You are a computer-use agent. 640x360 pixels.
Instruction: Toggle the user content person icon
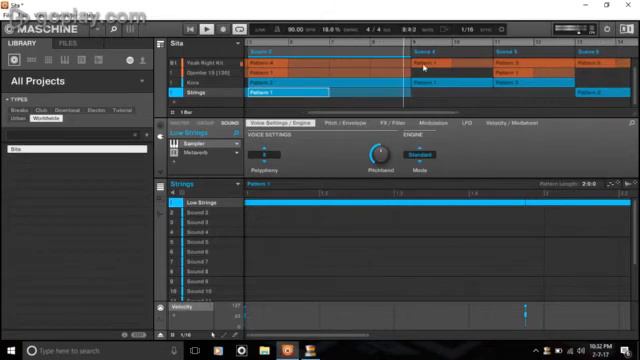[143, 60]
